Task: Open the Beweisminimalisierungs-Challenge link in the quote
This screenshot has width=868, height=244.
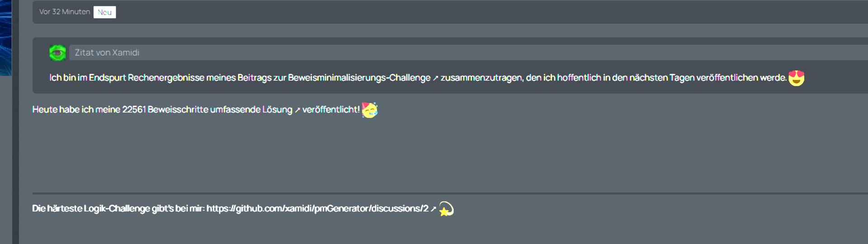Action: 359,78
